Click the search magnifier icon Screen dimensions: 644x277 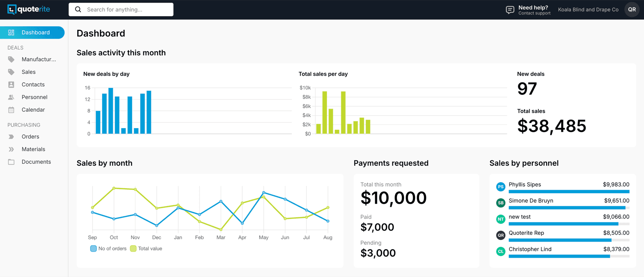click(x=78, y=9)
